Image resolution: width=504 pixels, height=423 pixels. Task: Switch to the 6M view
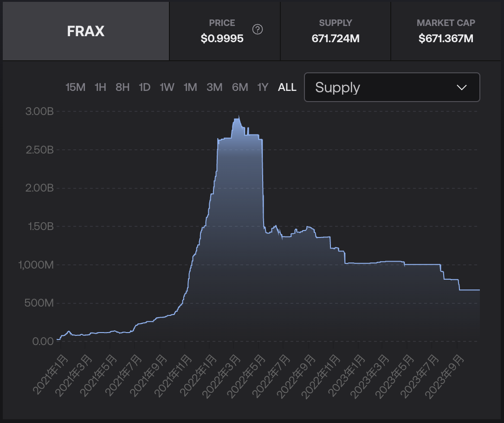click(x=240, y=87)
